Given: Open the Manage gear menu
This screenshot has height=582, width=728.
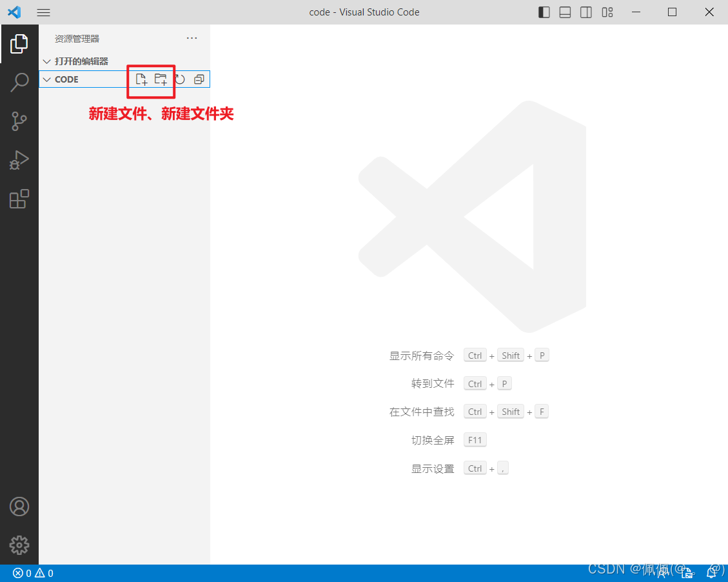Looking at the screenshot, I should click(19, 545).
